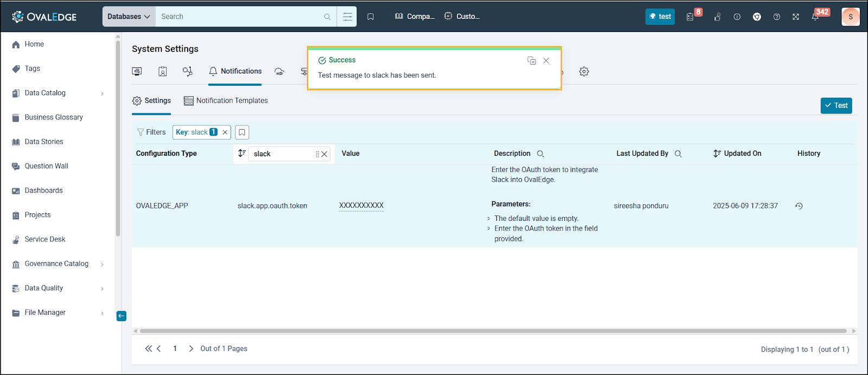The width and height of the screenshot is (868, 375).
Task: Toggle sort on Updated On column
Action: 717,154
